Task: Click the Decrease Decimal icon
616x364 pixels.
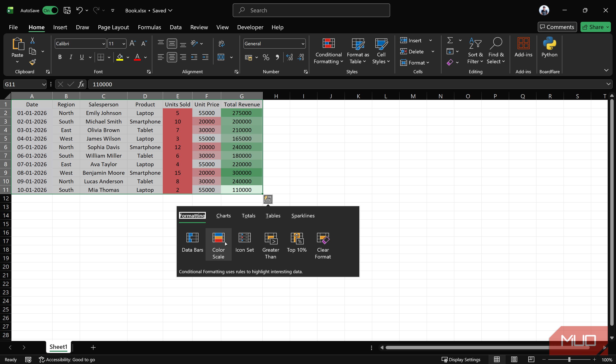Action: 301,57
